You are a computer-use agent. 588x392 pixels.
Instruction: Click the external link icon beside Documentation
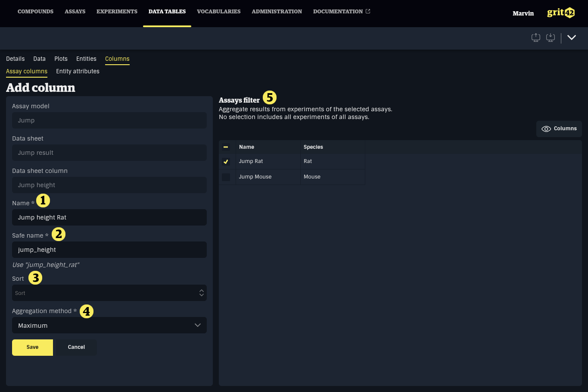pos(368,11)
